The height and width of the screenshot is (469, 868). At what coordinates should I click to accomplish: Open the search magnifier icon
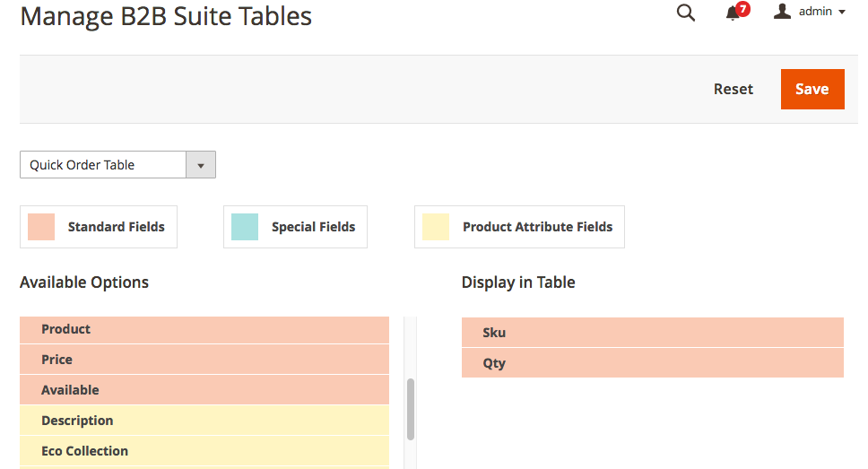[686, 13]
